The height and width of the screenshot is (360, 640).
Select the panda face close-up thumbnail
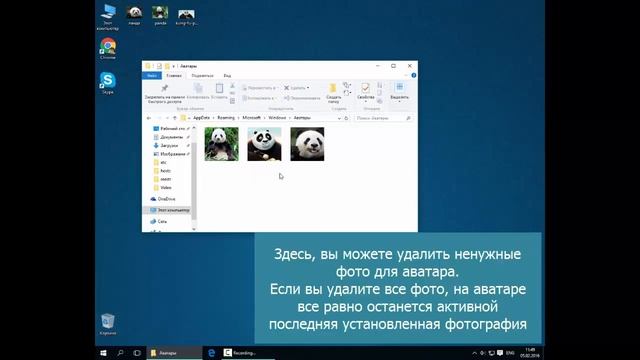(307, 144)
